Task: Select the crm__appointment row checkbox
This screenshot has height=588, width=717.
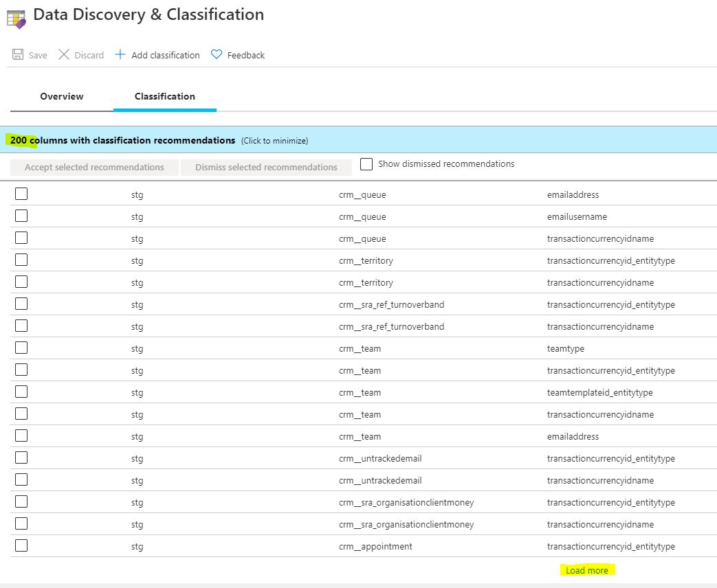Action: pyautogui.click(x=21, y=545)
